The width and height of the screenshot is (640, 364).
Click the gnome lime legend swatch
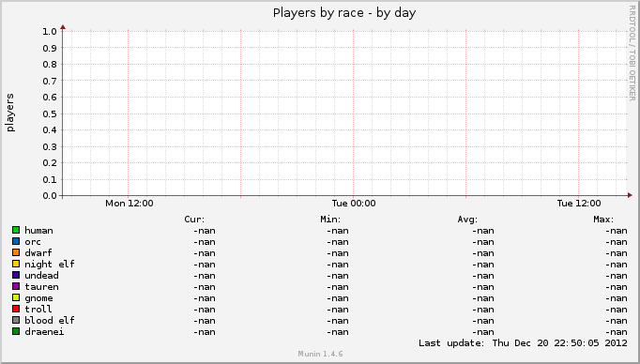coord(16,297)
